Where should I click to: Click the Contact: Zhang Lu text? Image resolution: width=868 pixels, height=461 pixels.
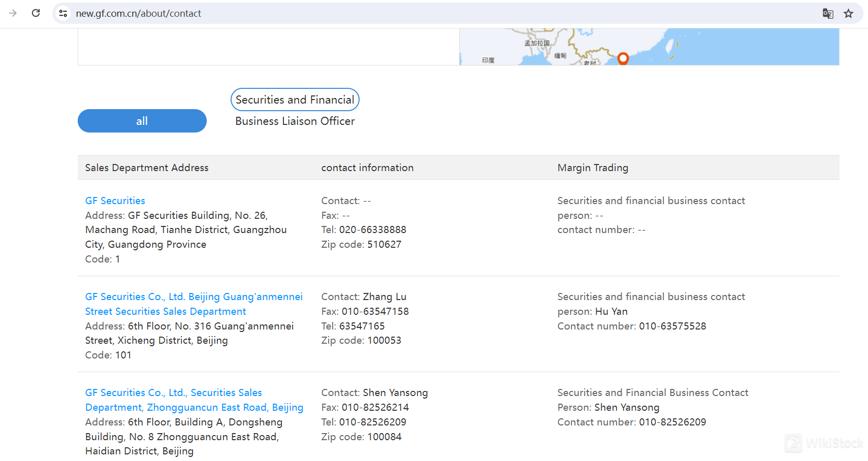[364, 297]
